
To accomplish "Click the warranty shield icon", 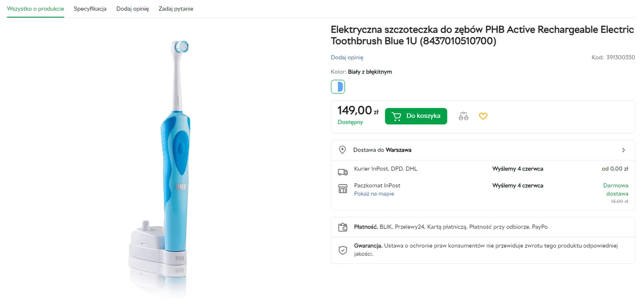I will (343, 250).
